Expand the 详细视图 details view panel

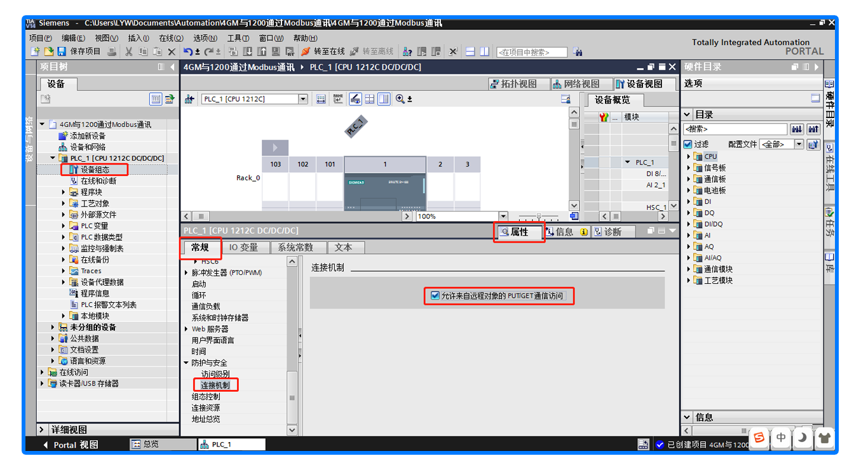43,430
